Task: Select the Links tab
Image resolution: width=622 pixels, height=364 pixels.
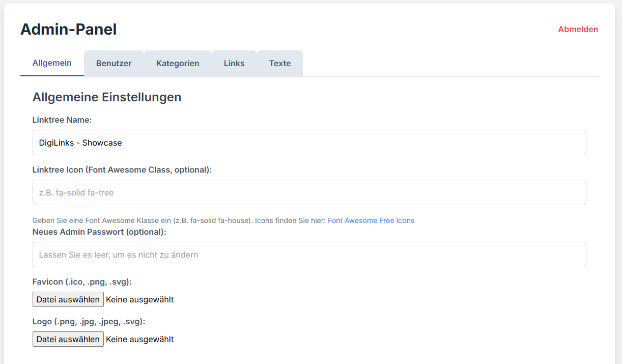Action: pyautogui.click(x=234, y=63)
